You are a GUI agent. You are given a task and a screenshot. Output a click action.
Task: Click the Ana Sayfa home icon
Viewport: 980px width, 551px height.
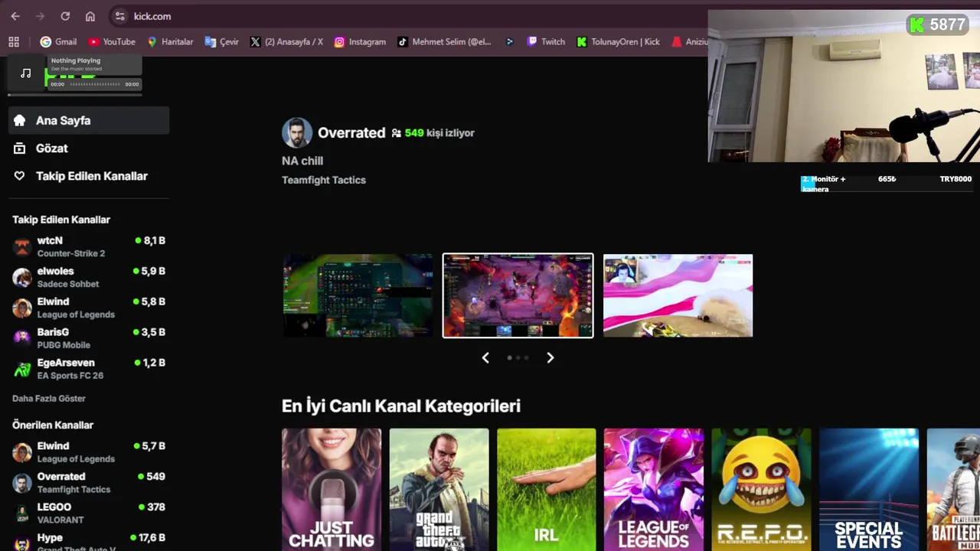[20, 121]
